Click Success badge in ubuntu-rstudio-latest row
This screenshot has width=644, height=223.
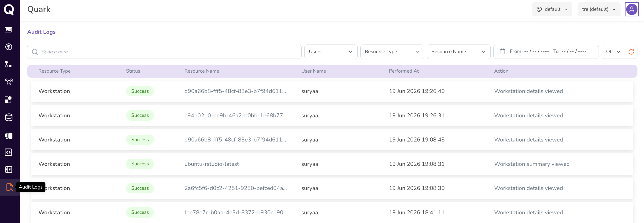coord(140,164)
